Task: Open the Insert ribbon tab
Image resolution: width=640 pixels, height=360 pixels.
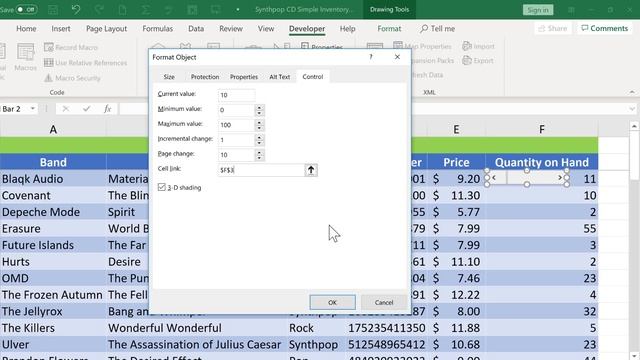Action: [x=61, y=29]
